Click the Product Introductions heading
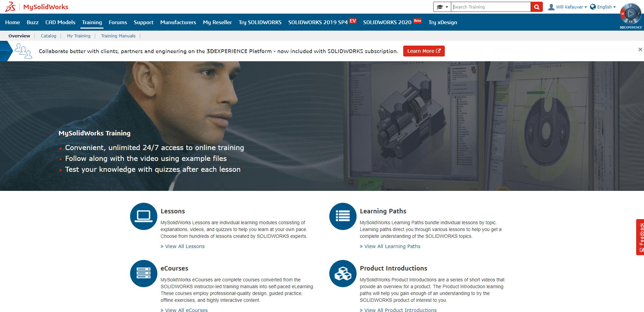The width and height of the screenshot is (644, 312). point(393,268)
